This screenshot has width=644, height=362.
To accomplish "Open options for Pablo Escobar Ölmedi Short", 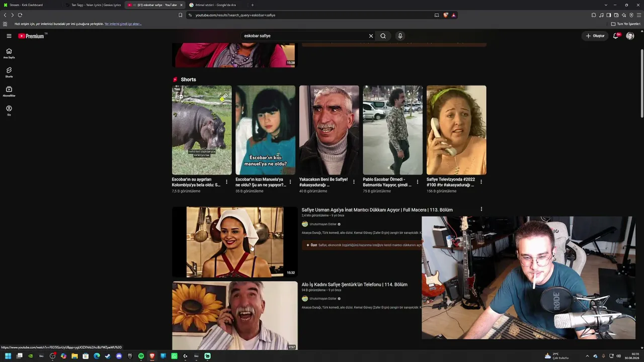I will [417, 182].
